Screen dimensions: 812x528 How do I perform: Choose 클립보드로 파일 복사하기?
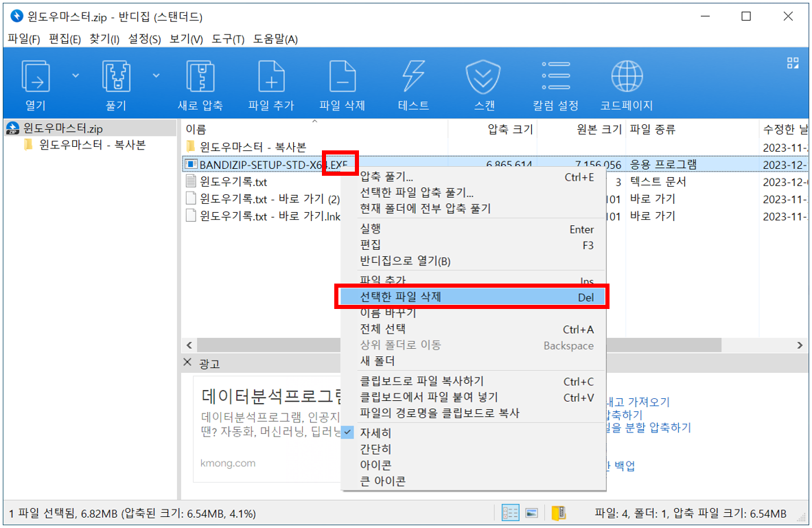pyautogui.click(x=474, y=381)
